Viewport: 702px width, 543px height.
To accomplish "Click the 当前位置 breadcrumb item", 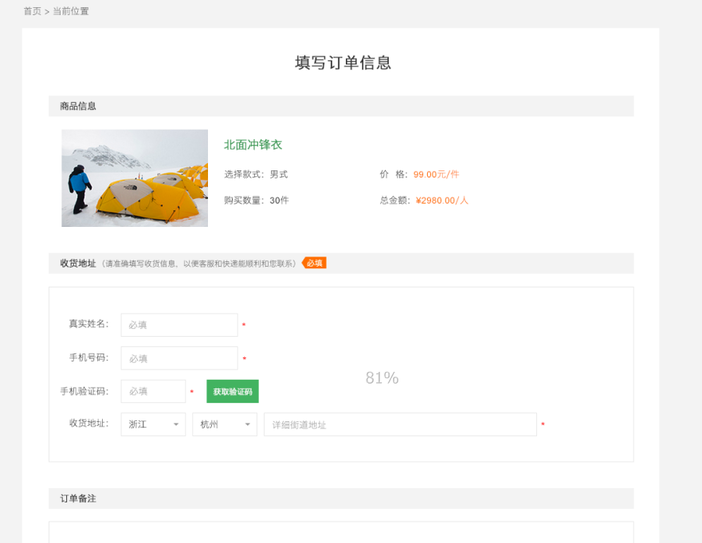I will (71, 11).
